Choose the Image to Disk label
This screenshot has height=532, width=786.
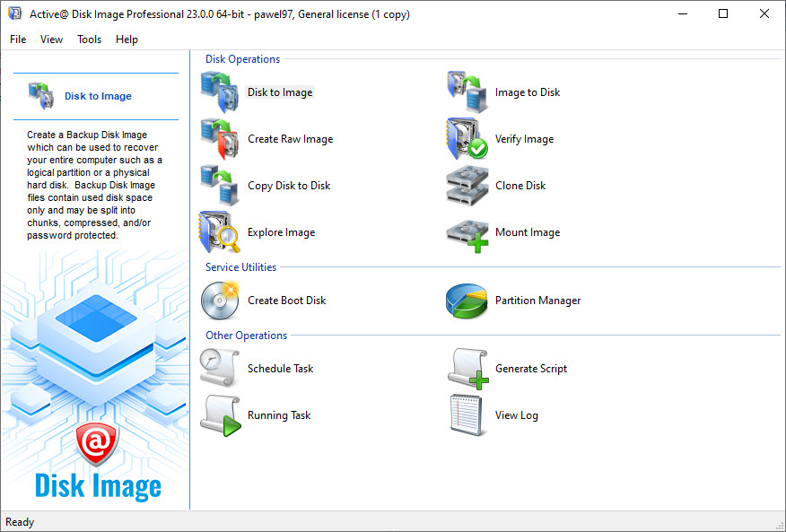[528, 92]
